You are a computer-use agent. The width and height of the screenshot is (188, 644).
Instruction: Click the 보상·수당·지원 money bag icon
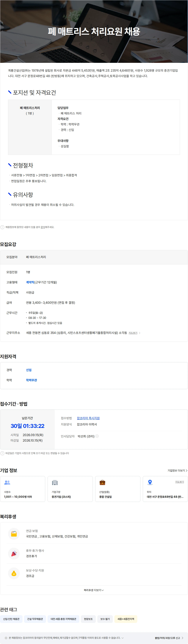14,574
